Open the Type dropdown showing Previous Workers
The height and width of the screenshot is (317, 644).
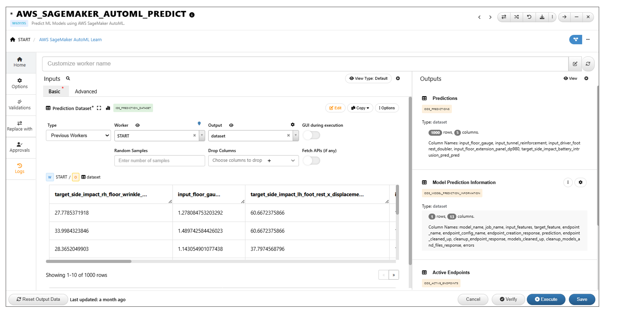point(78,136)
